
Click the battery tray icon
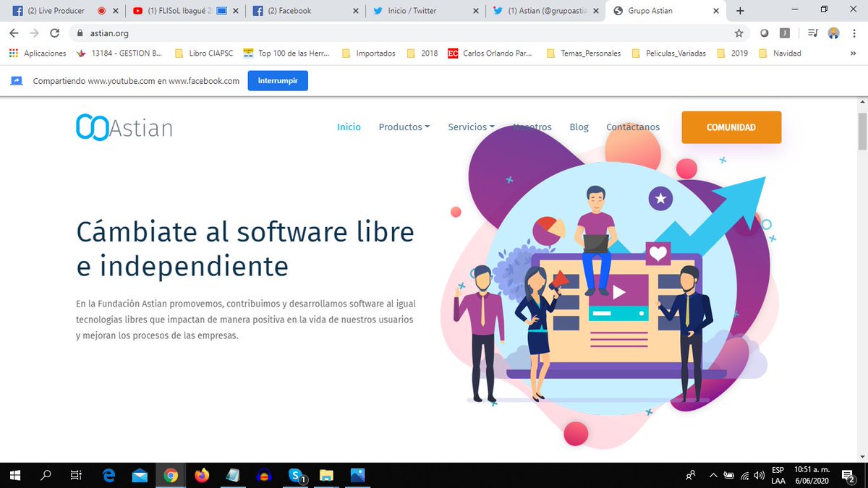tap(728, 475)
